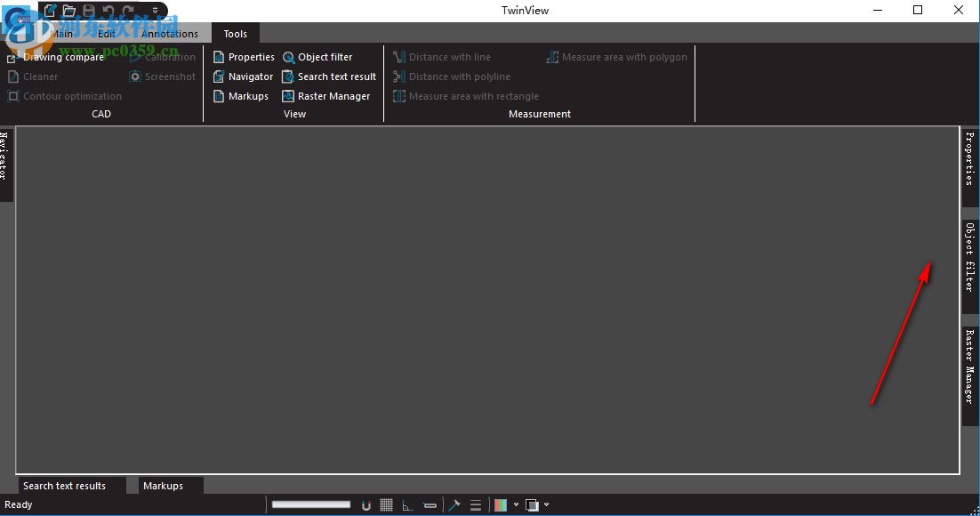Open the Object filter docked side tab
980x516 pixels.
tap(970, 266)
